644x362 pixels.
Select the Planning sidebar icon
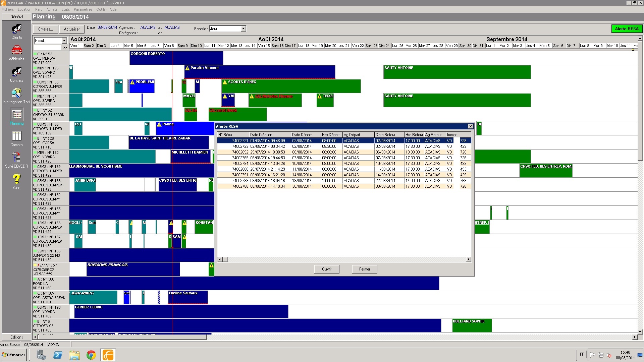(x=16, y=115)
